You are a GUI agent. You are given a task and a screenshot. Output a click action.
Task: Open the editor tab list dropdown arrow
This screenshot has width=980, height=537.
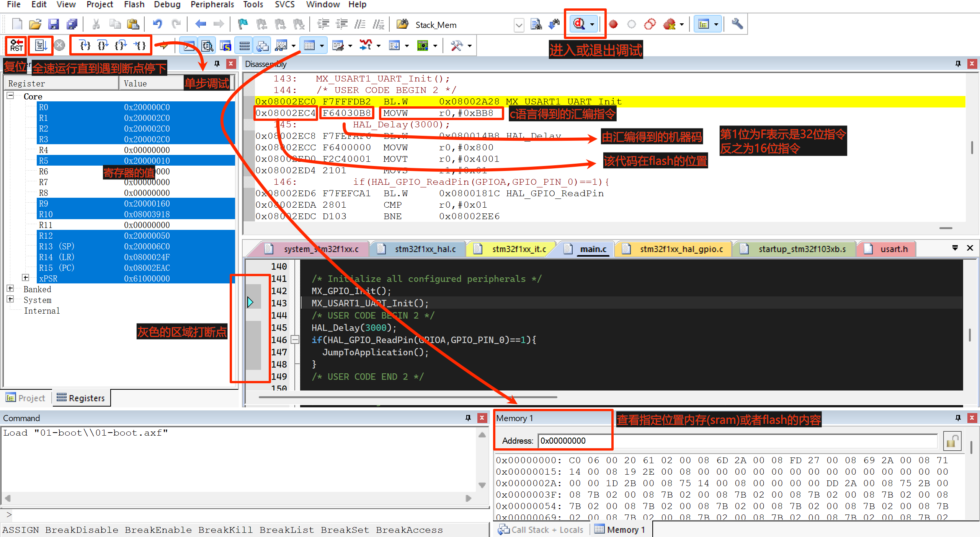point(955,248)
